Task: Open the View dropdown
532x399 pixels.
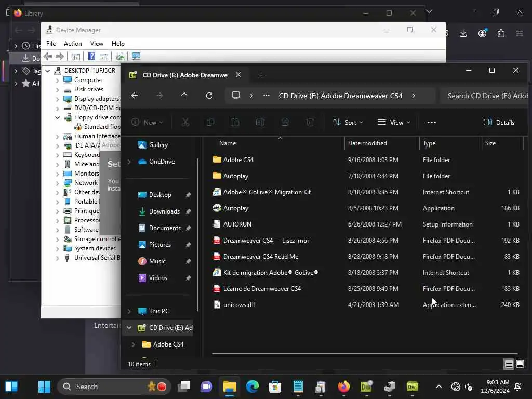Action: click(394, 123)
